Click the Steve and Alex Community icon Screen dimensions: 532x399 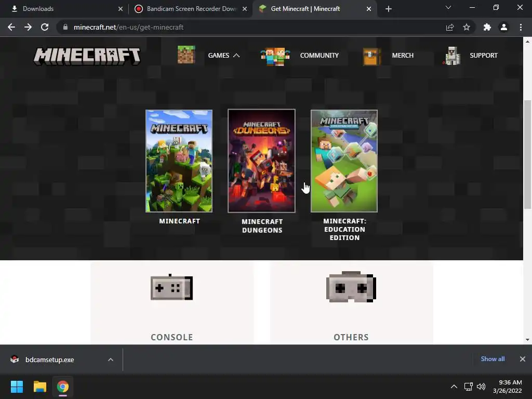(275, 56)
